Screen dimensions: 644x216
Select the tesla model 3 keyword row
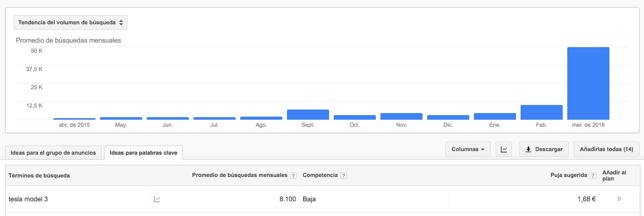(322, 199)
